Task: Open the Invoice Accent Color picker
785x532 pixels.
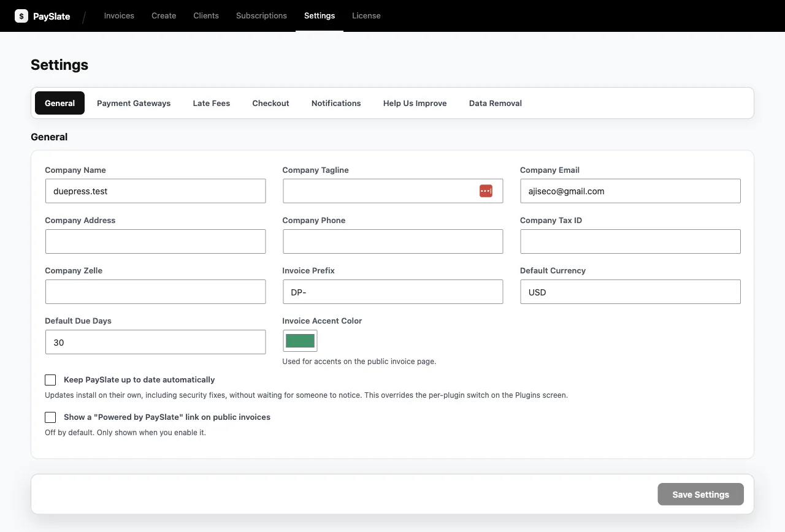Action: pyautogui.click(x=300, y=341)
